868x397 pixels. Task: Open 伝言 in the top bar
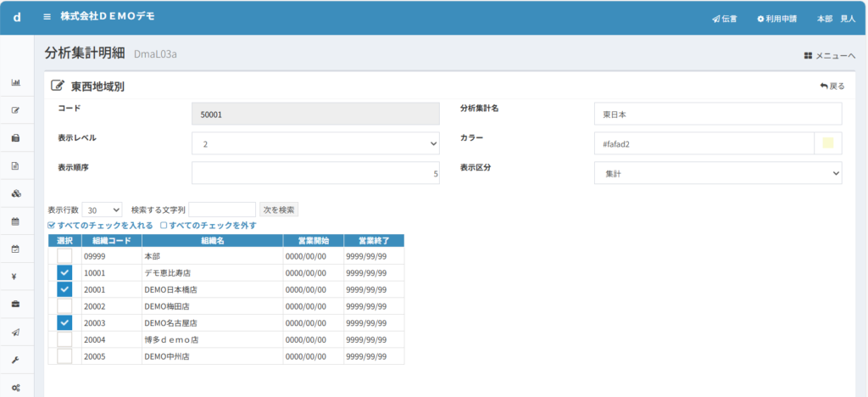click(725, 18)
